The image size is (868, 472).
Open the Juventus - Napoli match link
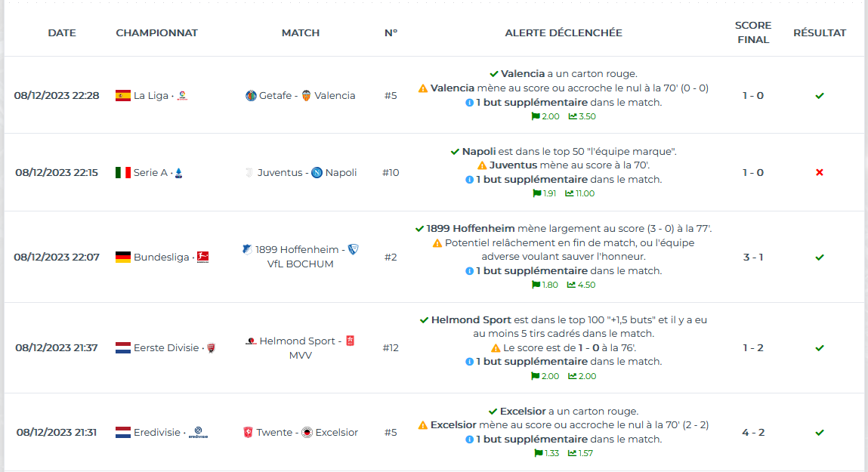point(301,173)
